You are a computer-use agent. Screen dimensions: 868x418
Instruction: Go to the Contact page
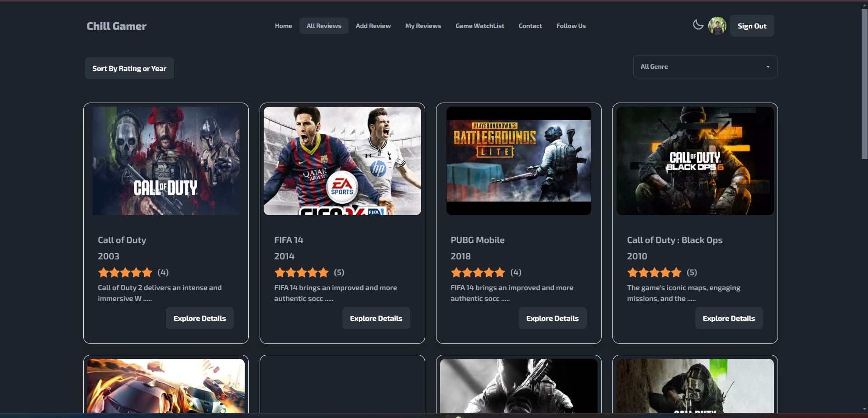tap(530, 26)
